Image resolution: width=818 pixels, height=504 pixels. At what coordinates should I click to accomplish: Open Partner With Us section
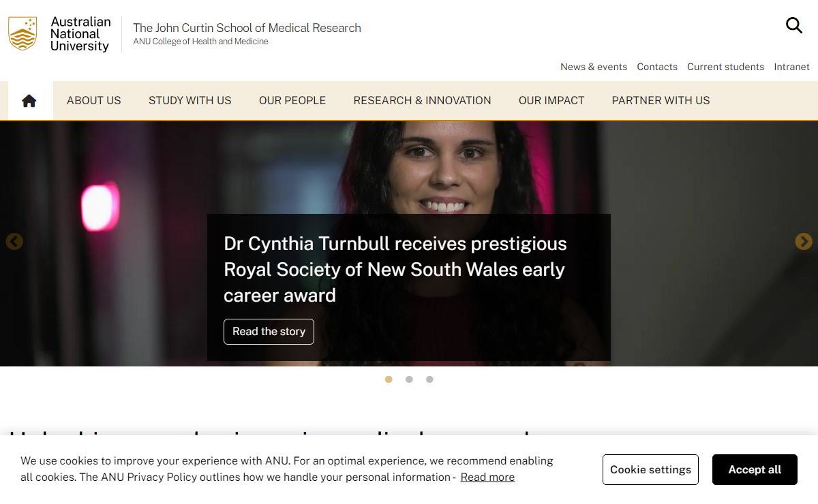coord(661,101)
